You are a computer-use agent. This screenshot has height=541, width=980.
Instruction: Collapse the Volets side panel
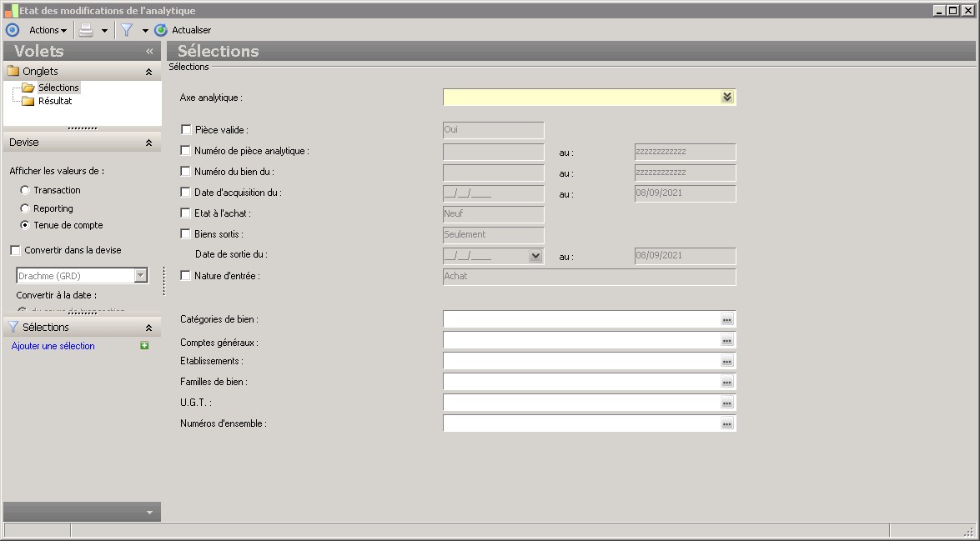[149, 51]
